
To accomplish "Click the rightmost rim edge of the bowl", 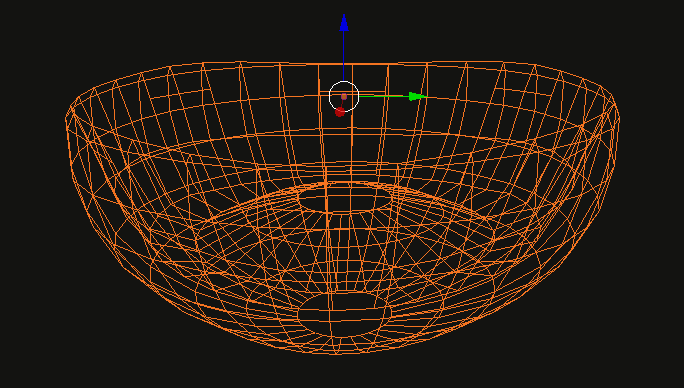I will pyautogui.click(x=618, y=119).
